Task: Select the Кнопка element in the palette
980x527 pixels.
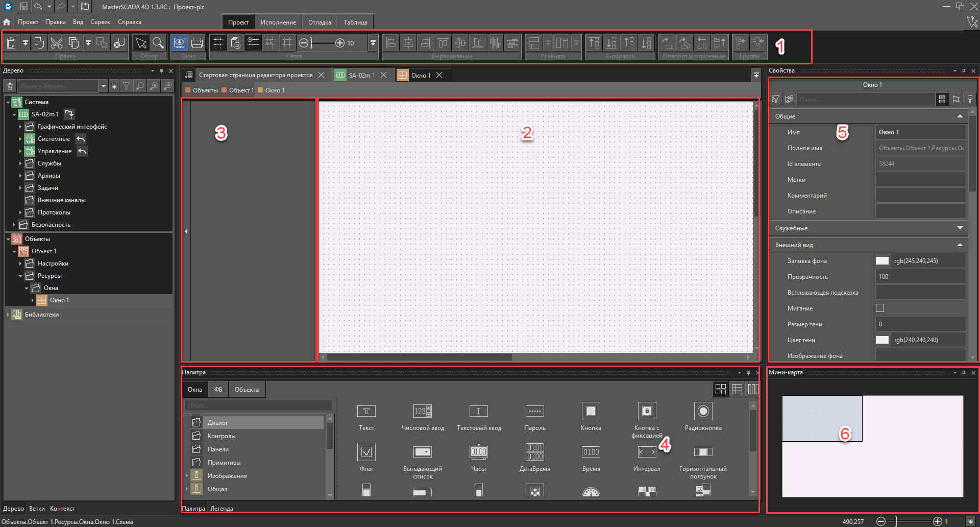Action: pyautogui.click(x=591, y=416)
